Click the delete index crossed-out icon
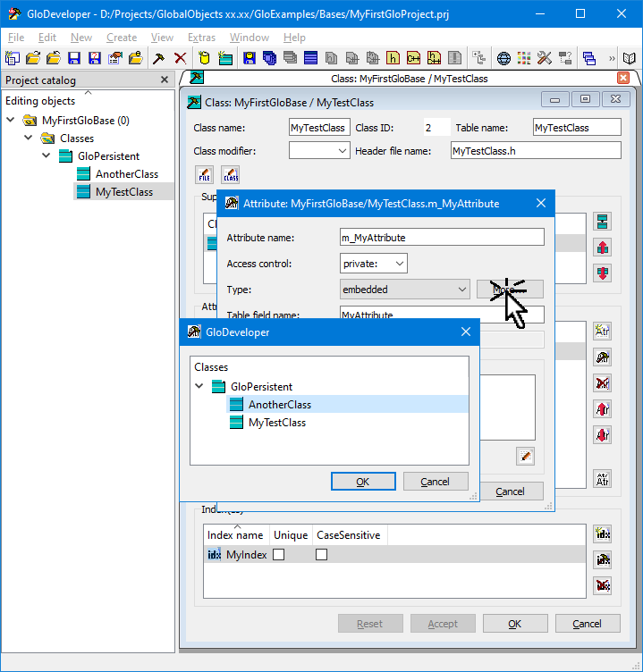The height and width of the screenshot is (672, 643). 602,585
